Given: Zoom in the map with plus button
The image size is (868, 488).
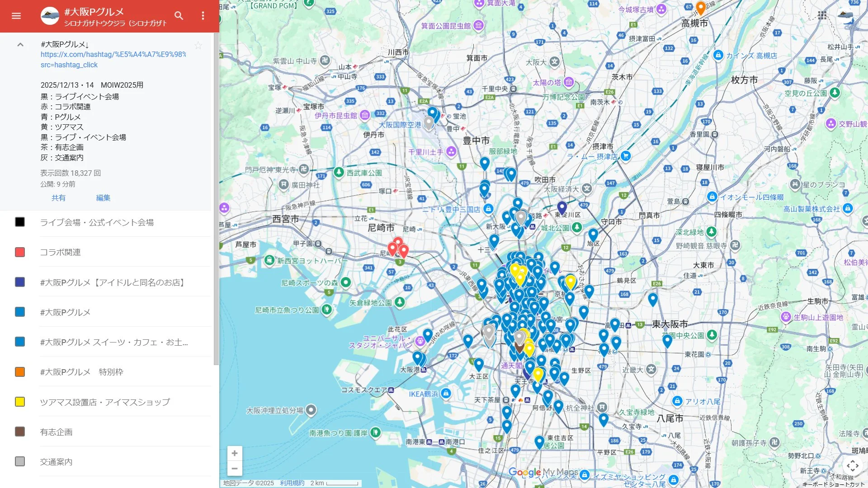Looking at the screenshot, I should [235, 453].
